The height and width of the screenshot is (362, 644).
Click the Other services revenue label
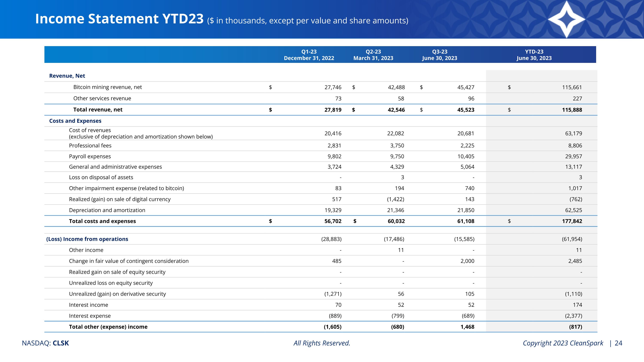pos(102,98)
